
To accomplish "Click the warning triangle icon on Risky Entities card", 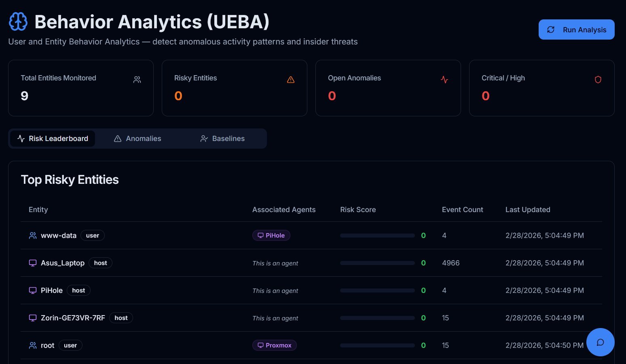I will (290, 80).
